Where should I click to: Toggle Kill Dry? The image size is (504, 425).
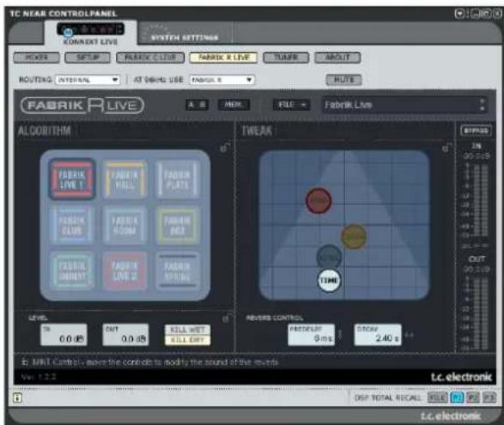point(187,340)
